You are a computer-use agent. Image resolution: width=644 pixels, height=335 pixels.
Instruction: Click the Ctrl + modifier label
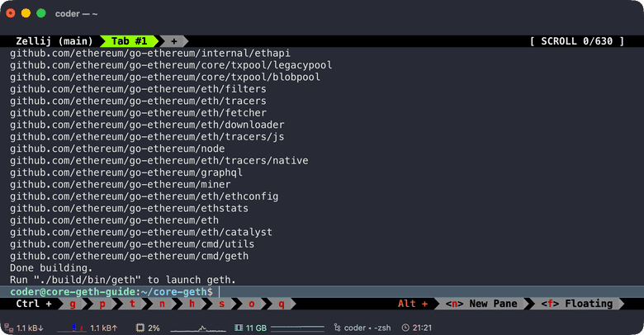click(x=34, y=304)
